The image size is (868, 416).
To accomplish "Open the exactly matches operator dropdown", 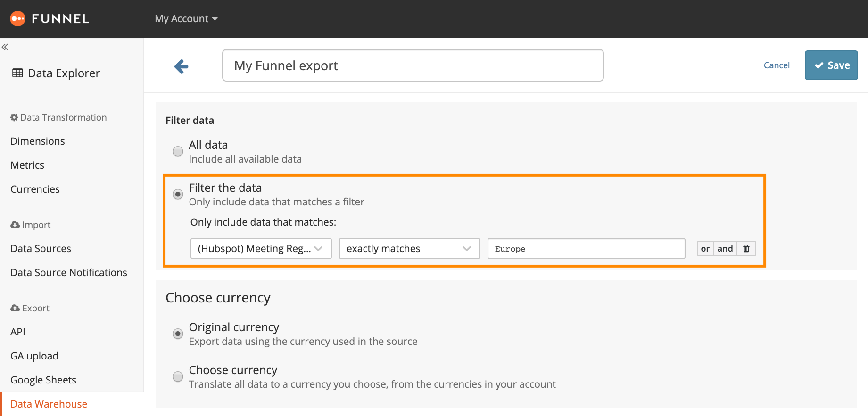I will point(410,249).
